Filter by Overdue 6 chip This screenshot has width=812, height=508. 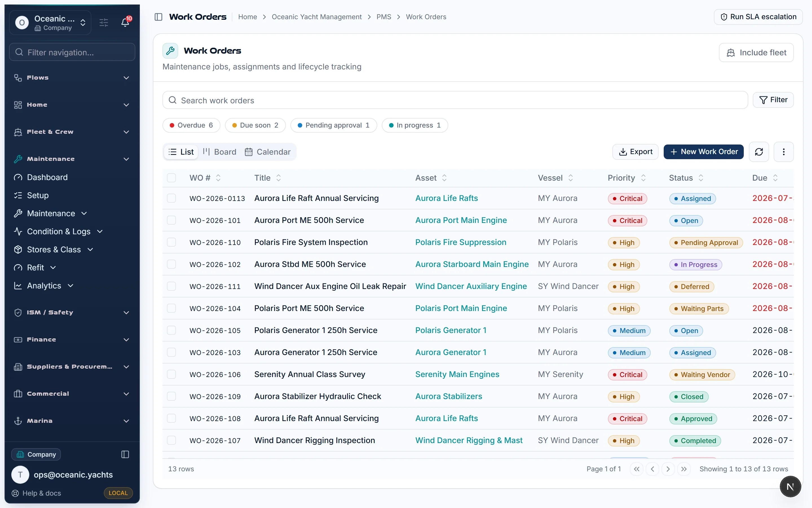coord(191,125)
